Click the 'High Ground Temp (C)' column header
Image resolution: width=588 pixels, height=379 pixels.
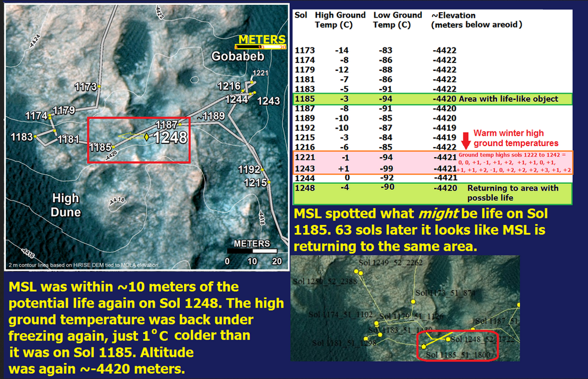(x=340, y=20)
